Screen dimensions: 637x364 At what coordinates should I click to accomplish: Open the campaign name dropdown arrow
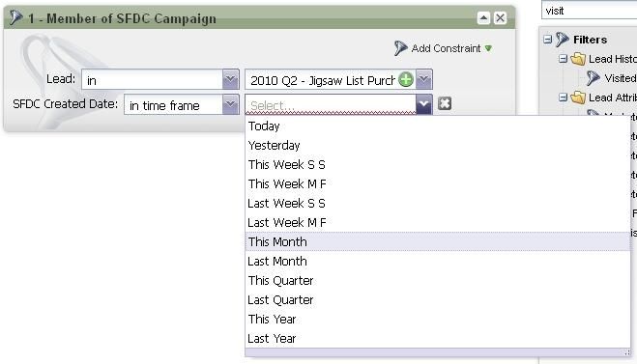point(423,79)
